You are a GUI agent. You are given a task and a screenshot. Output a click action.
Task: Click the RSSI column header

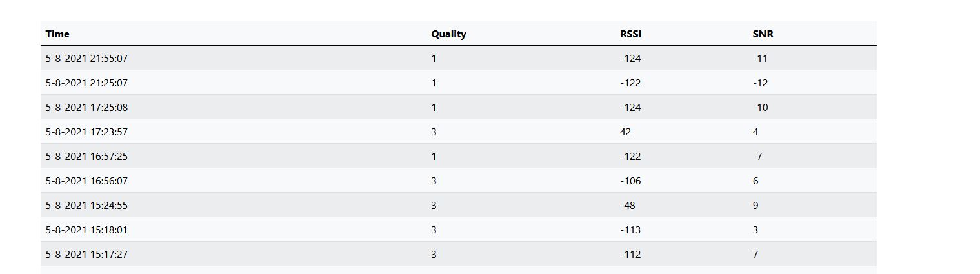point(630,34)
